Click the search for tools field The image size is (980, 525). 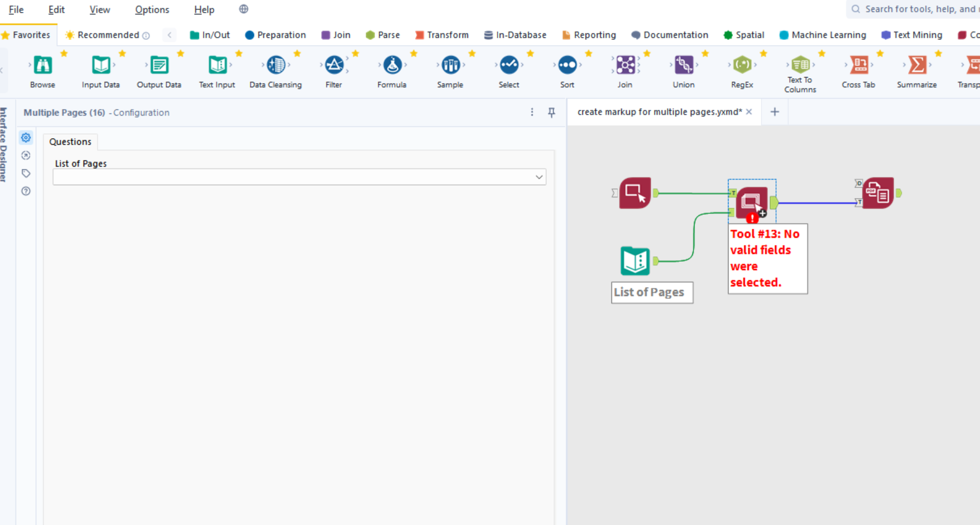pyautogui.click(x=917, y=9)
